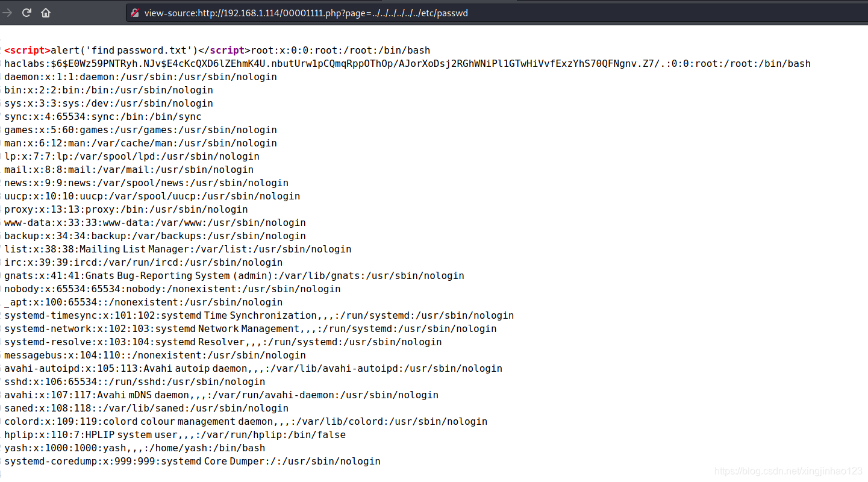This screenshot has height=482, width=868.
Task: Click the HPLIP system user line
Action: point(175,435)
